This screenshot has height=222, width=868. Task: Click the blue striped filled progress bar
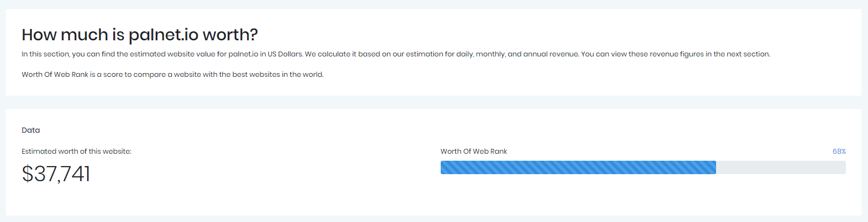578,167
